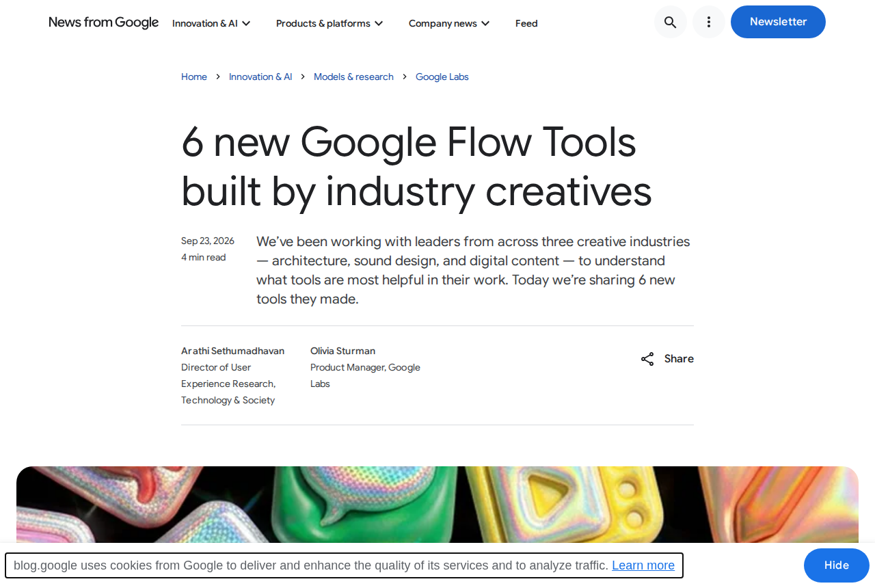The height and width of the screenshot is (588, 875).
Task: Open Innovation & AI breadcrumb link
Action: [260, 77]
